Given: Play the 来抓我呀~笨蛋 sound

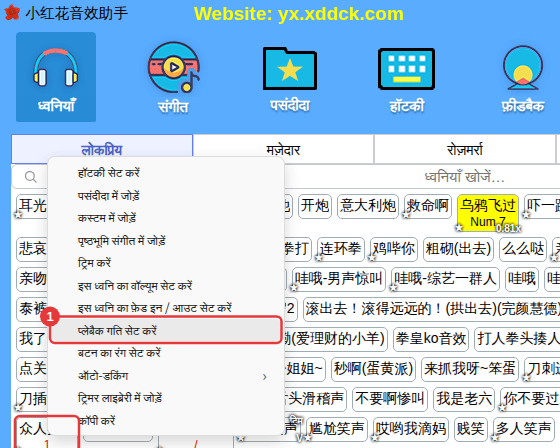Looking at the screenshot, I should 470,368.
